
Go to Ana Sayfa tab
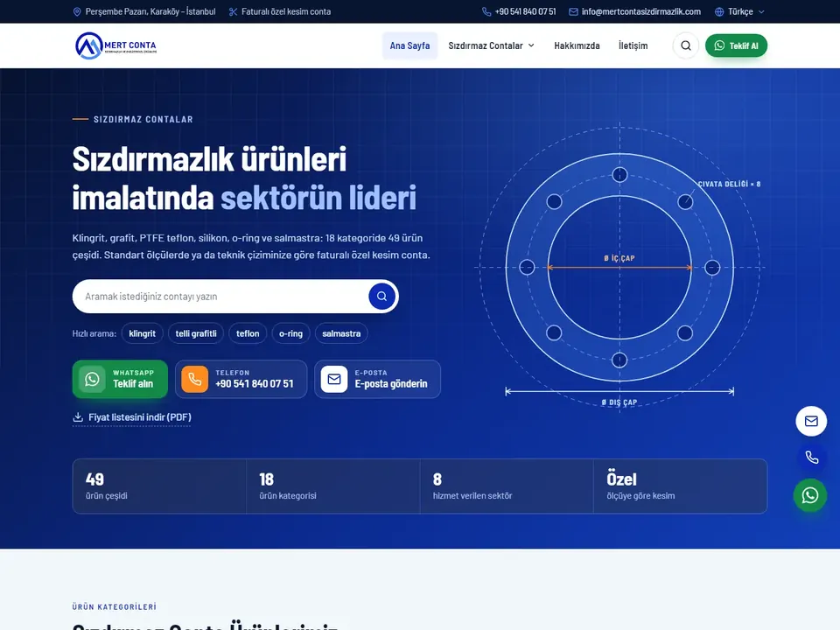[x=409, y=45]
